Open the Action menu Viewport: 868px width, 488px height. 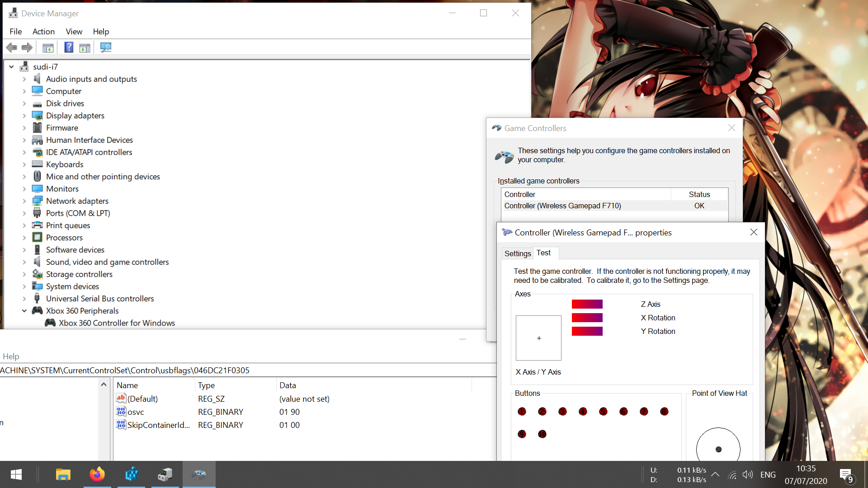[x=43, y=32]
